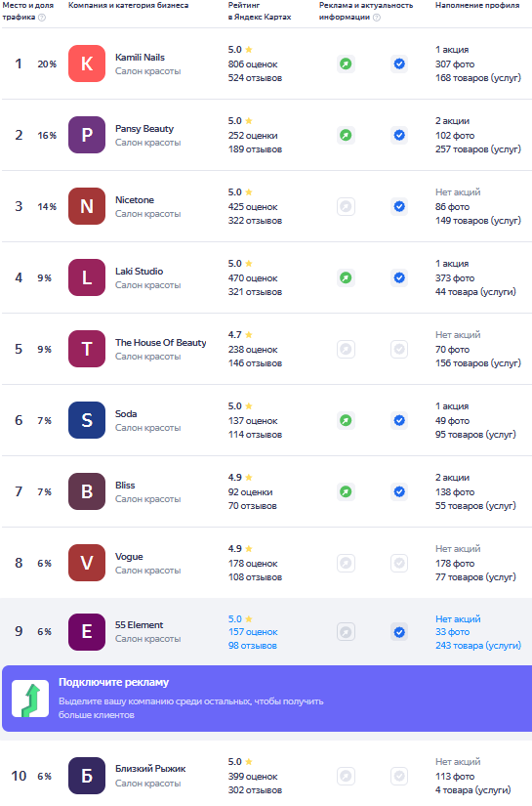Click the help icon next to traffic share header
The width and height of the screenshot is (532, 806).
[x=42, y=18]
